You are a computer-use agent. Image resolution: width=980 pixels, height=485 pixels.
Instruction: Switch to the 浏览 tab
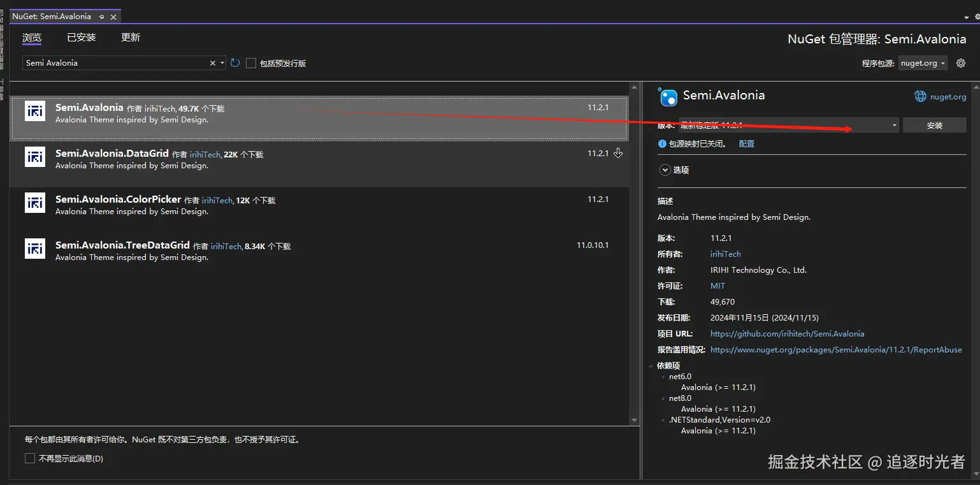32,38
